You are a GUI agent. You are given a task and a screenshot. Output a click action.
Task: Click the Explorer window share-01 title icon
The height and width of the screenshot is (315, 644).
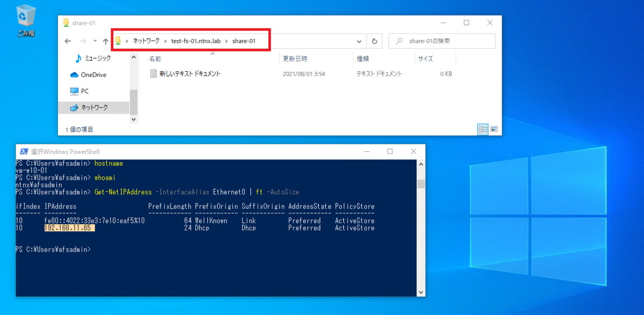(66, 23)
